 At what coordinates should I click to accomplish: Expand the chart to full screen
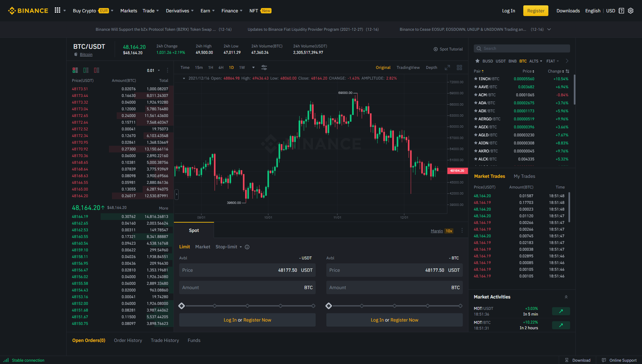447,68
